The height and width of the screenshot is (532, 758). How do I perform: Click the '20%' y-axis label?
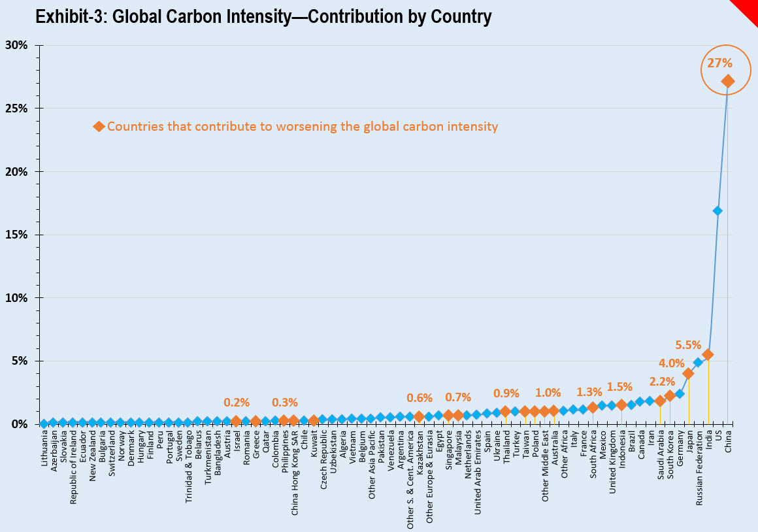point(16,172)
